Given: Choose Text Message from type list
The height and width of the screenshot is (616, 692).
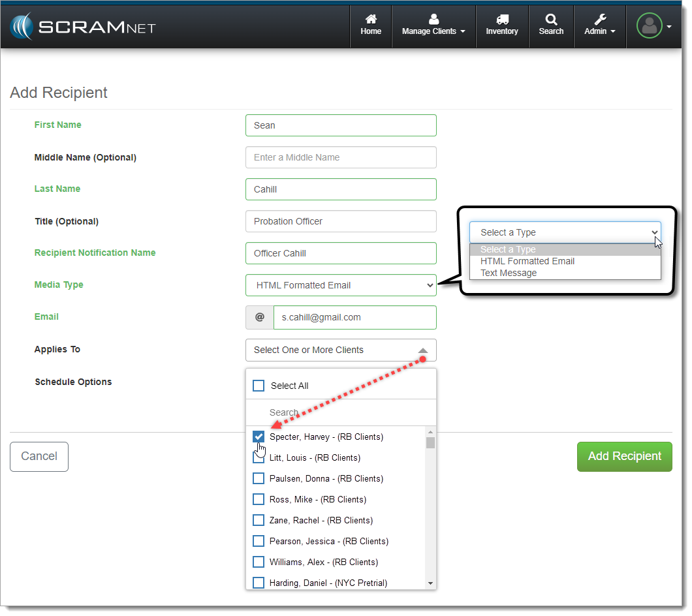Looking at the screenshot, I should [509, 273].
